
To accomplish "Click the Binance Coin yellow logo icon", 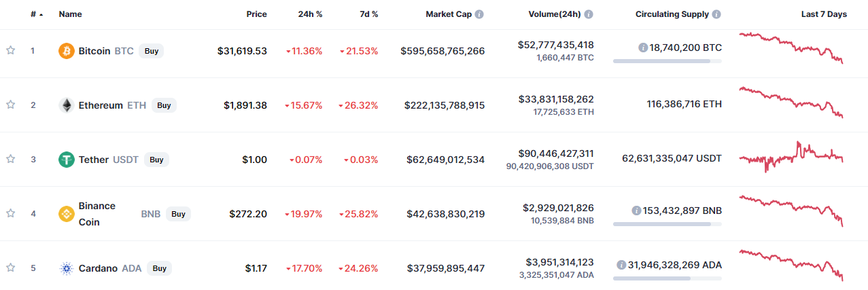I will click(x=67, y=214).
